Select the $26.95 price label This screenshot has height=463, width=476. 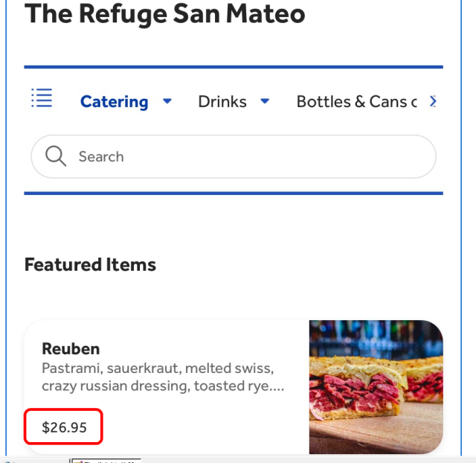tap(63, 427)
